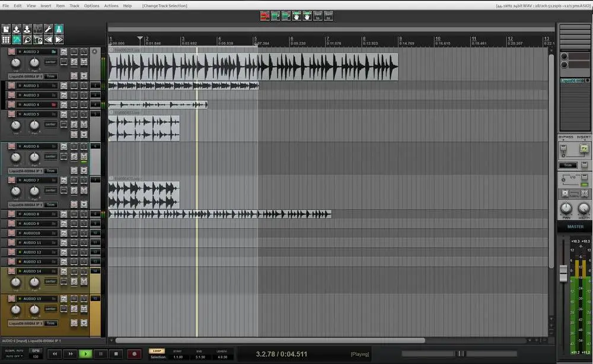Click the pause transport button
Image resolution: width=593 pixels, height=364 pixels.
101,354
